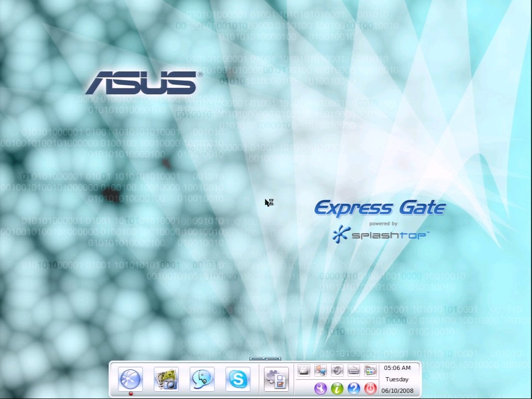Open the application launcher gear icon
The width and height of the screenshot is (532, 399).
(x=276, y=380)
